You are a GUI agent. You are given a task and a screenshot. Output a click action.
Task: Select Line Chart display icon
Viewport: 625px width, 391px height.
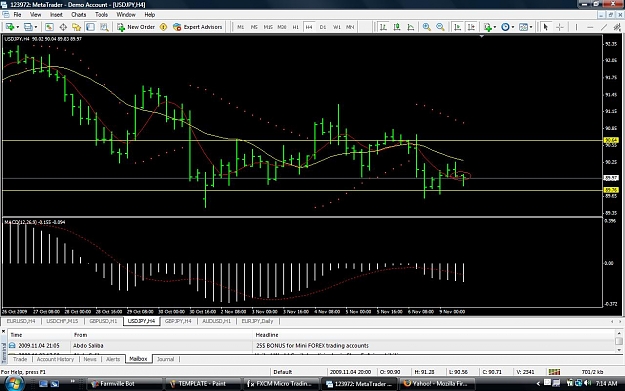click(x=411, y=27)
